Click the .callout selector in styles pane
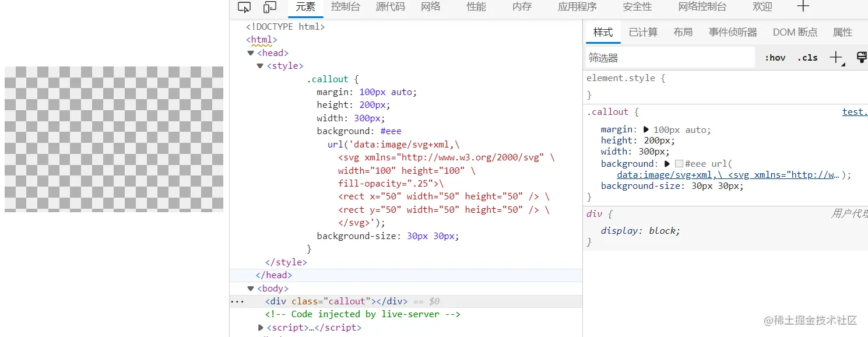This screenshot has width=868, height=337. (607, 112)
